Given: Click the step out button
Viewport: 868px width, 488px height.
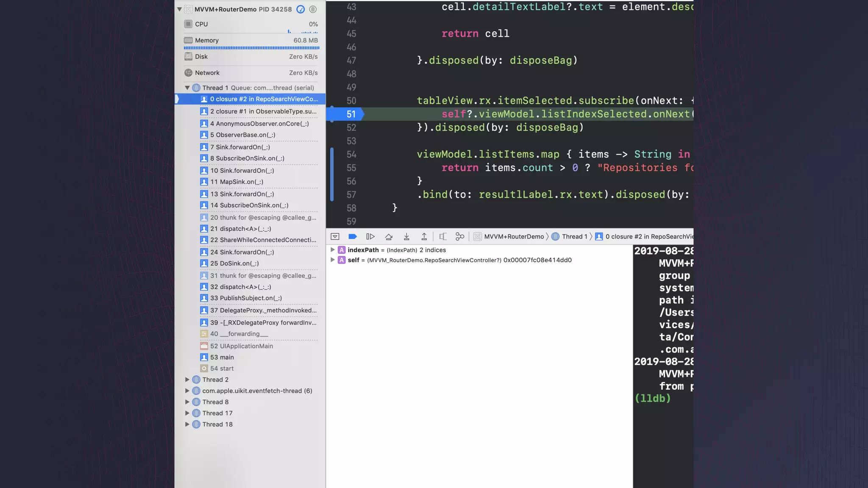Looking at the screenshot, I should point(424,236).
